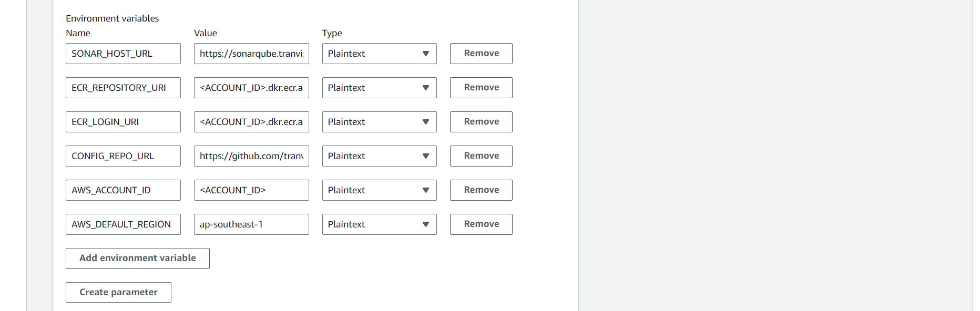Remove the ECR_REPOSITORY_URI variable
This screenshot has height=311, width=980.
[x=481, y=87]
